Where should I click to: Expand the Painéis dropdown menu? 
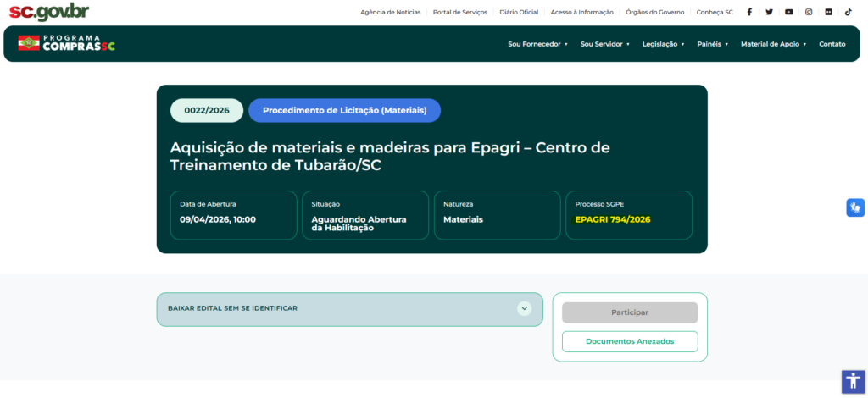pos(712,44)
